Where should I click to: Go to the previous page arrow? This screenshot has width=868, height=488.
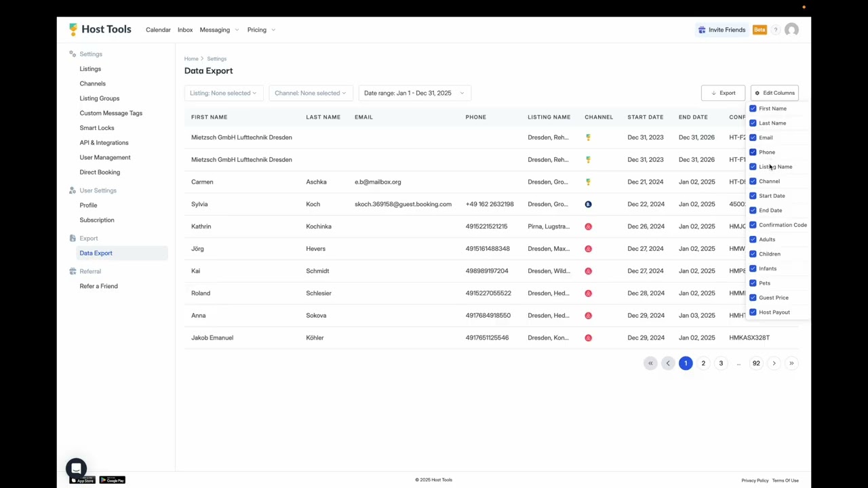668,363
